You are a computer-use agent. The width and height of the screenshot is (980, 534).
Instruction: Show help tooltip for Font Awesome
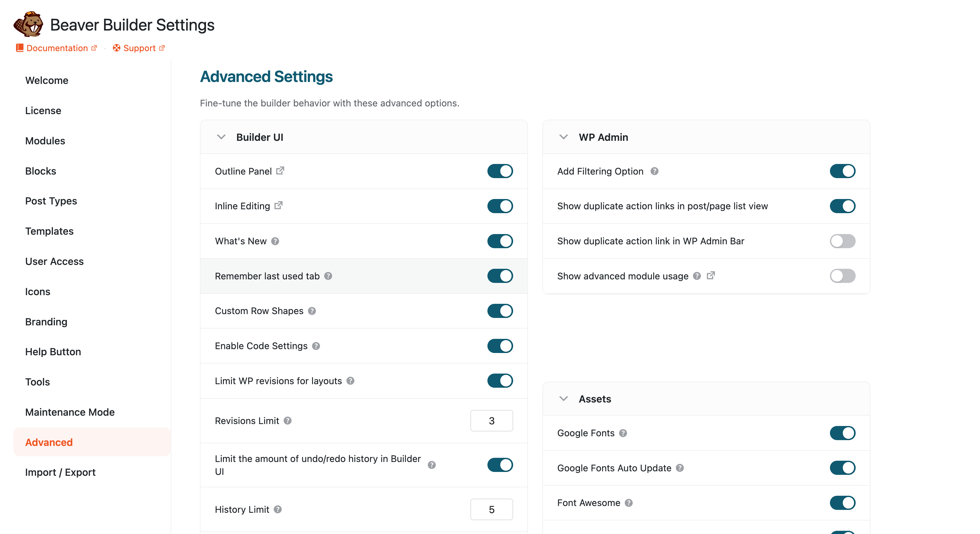(629, 503)
